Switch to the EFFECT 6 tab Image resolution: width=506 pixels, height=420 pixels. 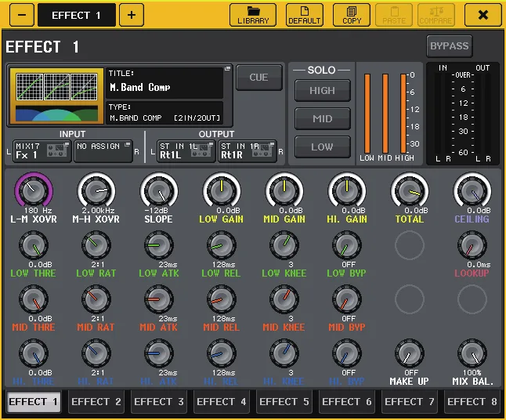(346, 402)
